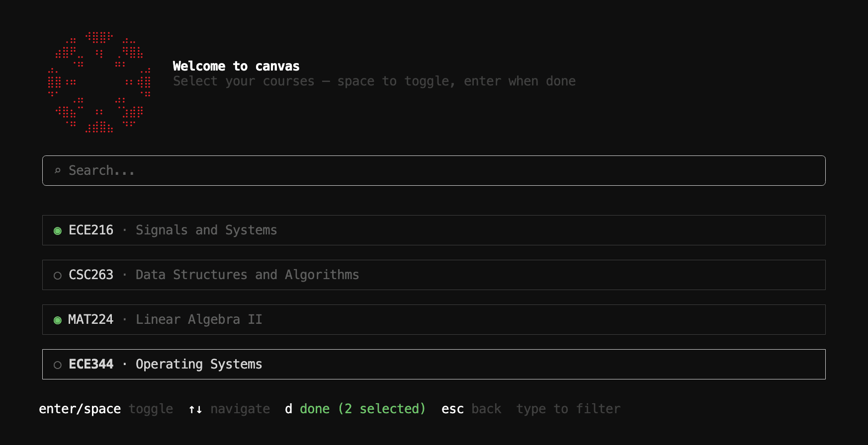Focus the Search input field
868x445 pixels.
click(x=434, y=170)
